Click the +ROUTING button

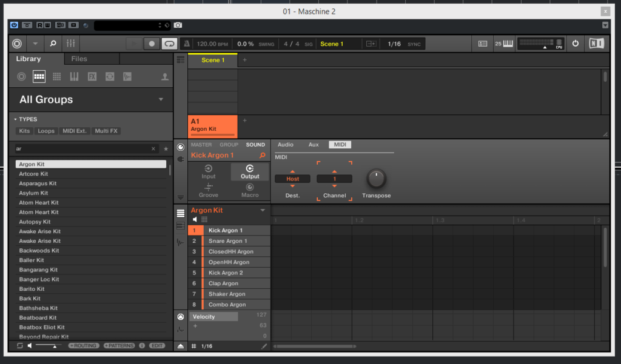pos(83,346)
